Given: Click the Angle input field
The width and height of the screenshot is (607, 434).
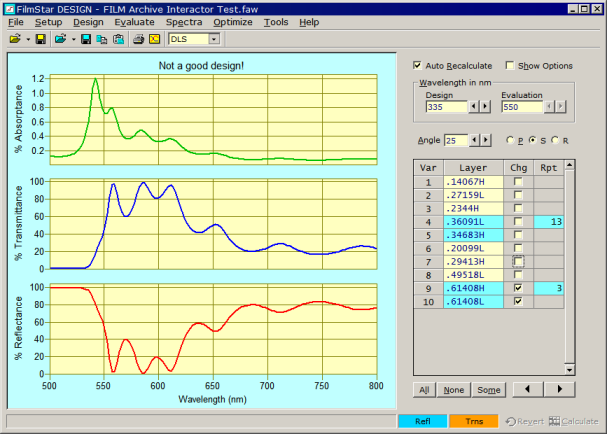Looking at the screenshot, I should (x=456, y=140).
